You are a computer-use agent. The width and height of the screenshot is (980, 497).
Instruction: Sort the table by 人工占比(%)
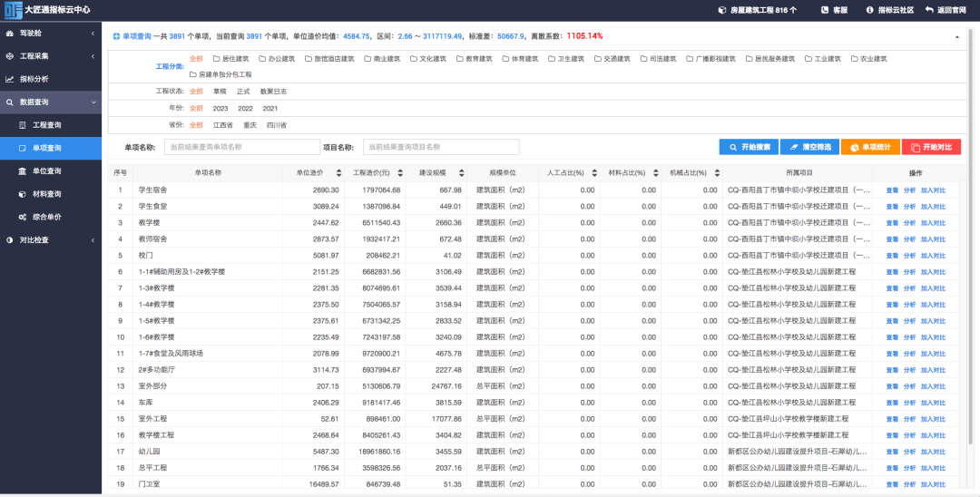click(x=594, y=173)
